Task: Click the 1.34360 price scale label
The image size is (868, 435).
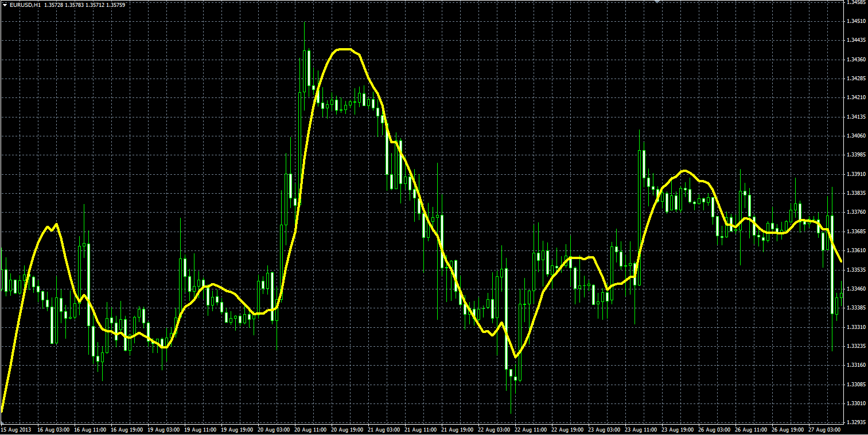Action: point(856,60)
